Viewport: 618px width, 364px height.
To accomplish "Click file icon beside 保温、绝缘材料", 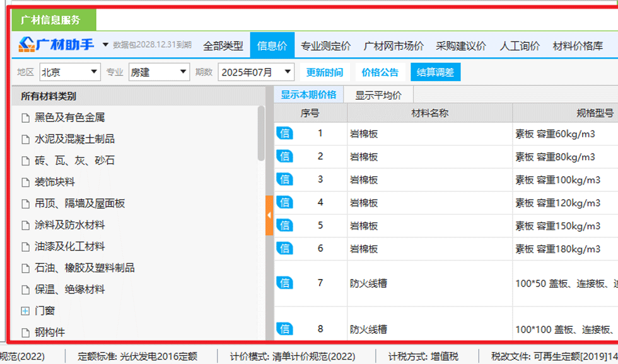I will click(25, 290).
